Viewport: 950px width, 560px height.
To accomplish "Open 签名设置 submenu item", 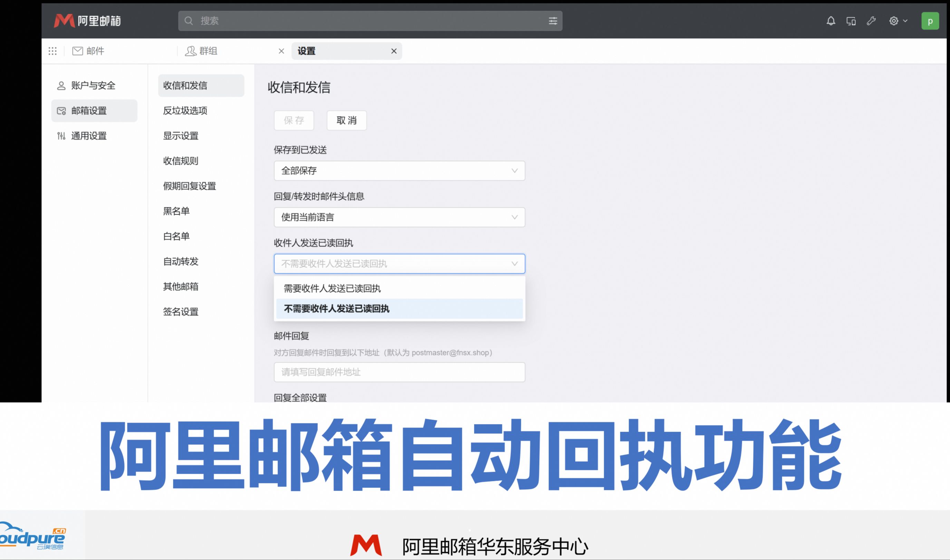I will tap(201, 312).
